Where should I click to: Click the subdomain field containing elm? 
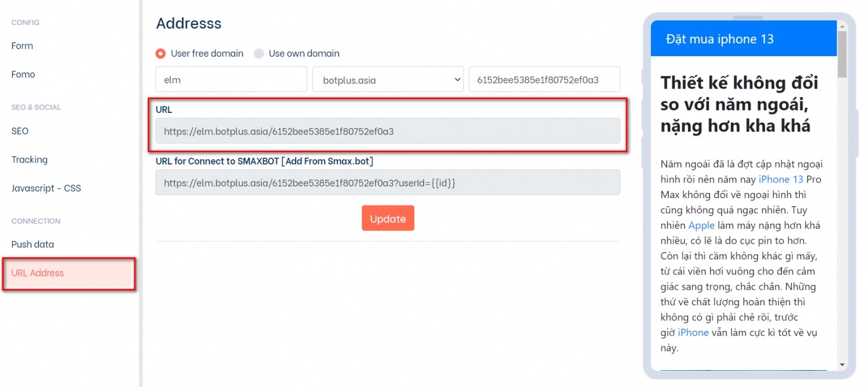click(231, 80)
